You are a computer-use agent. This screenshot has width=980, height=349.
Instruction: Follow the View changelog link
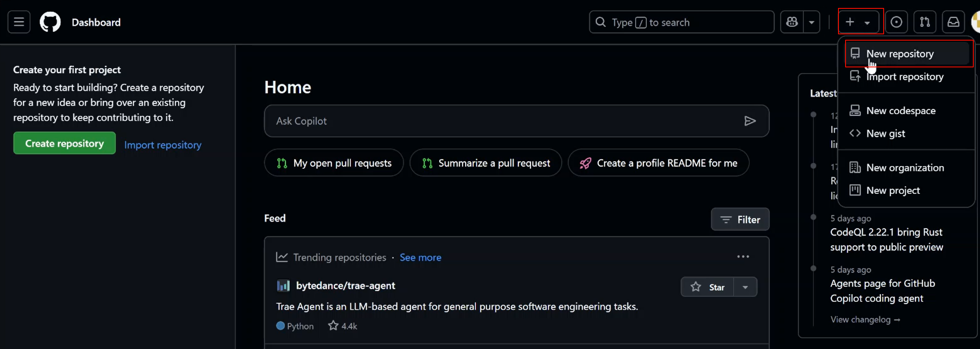865,319
